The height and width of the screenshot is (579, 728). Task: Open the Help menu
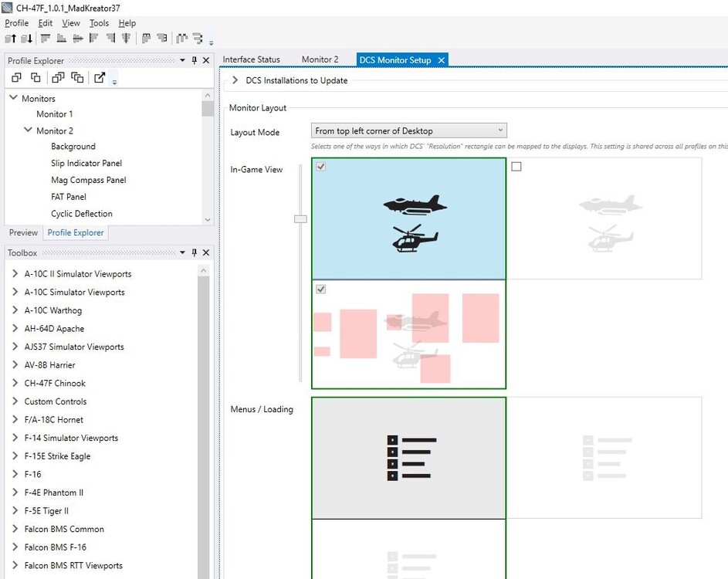(x=127, y=22)
